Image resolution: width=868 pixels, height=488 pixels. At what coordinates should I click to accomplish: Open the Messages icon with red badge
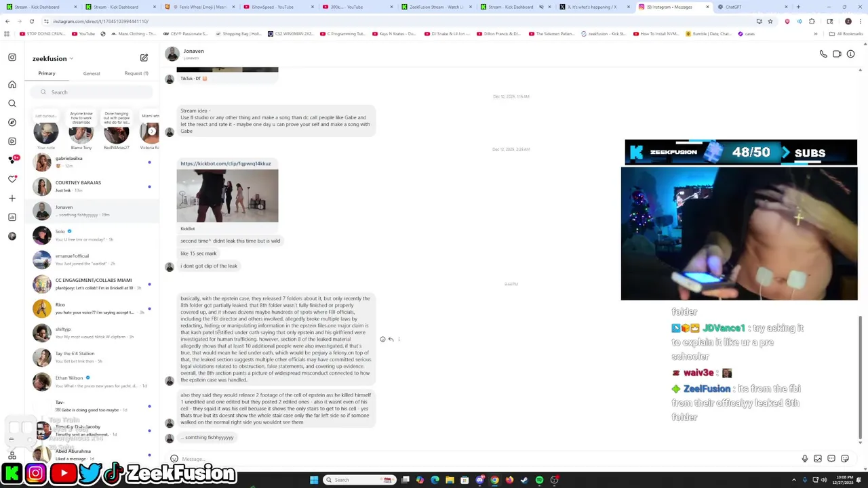(12, 160)
